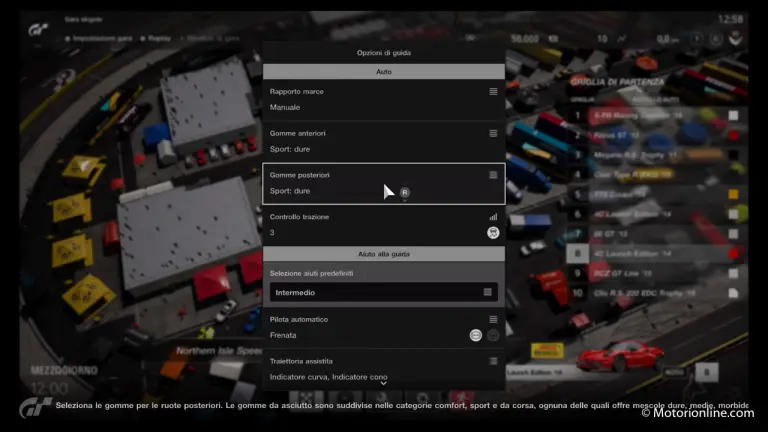
Task: Select highlighted grid position 8 row
Action: pos(656,254)
